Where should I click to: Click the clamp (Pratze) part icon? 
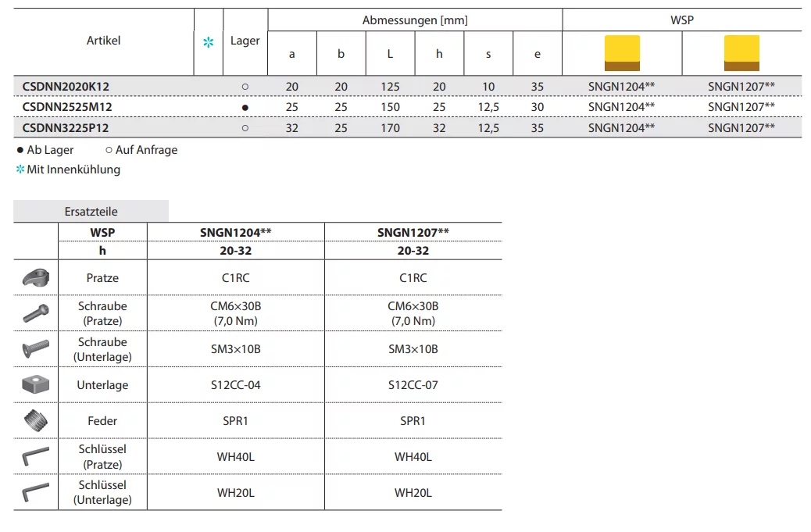36,277
